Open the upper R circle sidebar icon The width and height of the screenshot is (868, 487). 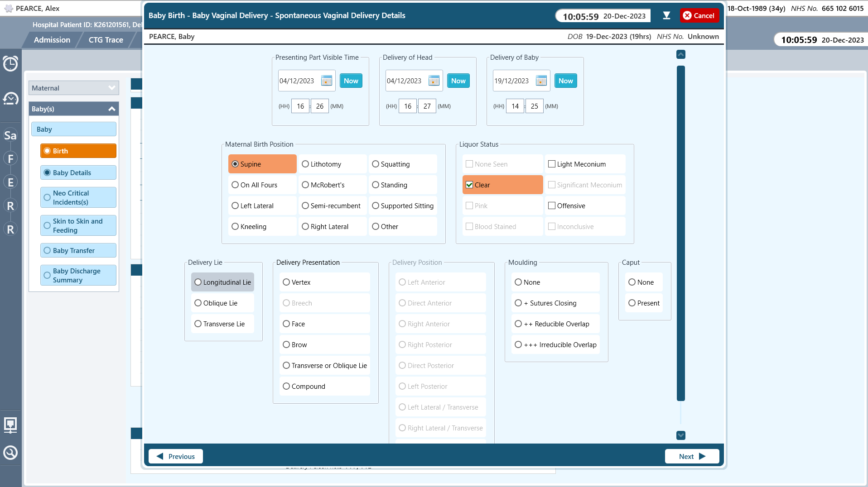tap(10, 206)
